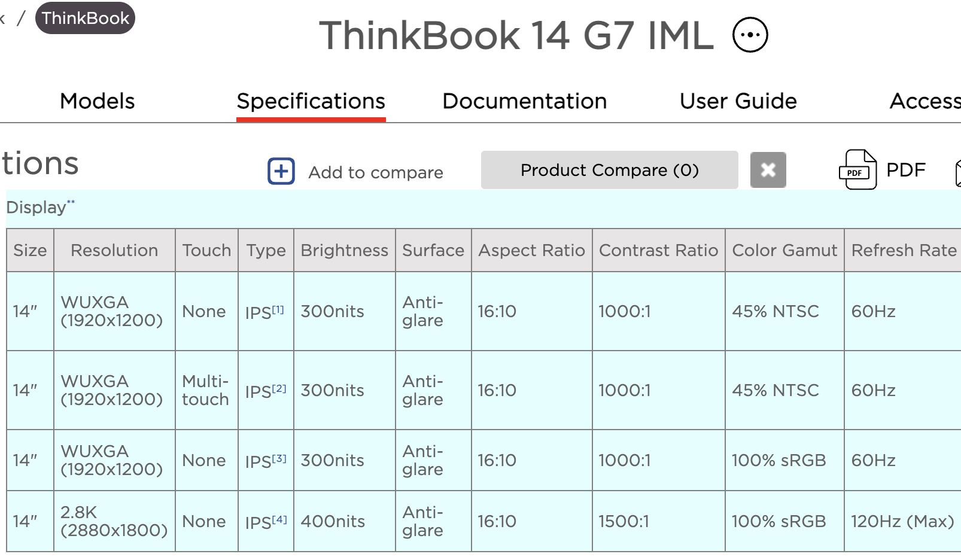The height and width of the screenshot is (560, 961).
Task: Click the Brightness column header
Action: coord(345,251)
